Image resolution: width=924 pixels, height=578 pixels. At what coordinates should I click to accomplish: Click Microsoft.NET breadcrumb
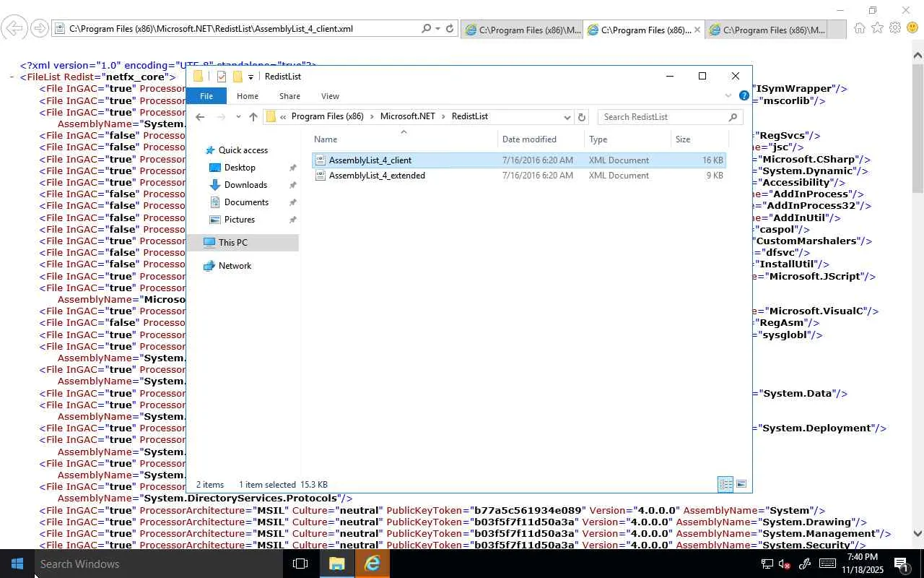click(408, 116)
